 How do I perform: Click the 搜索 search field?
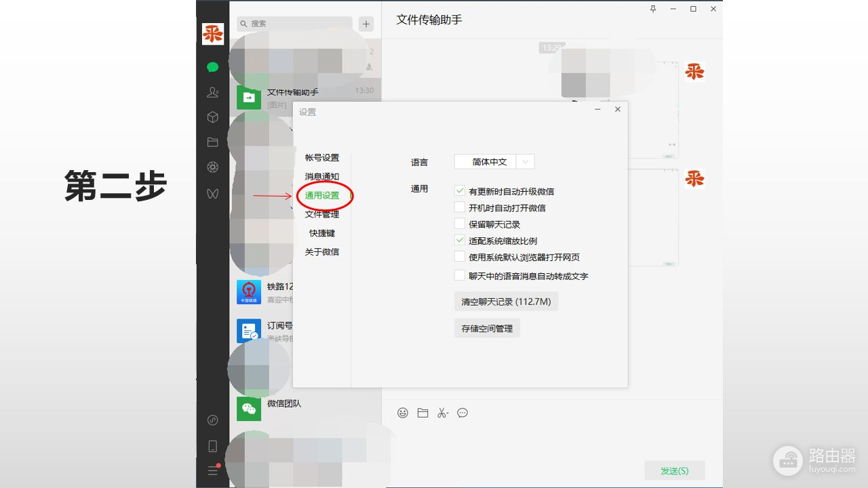[295, 24]
